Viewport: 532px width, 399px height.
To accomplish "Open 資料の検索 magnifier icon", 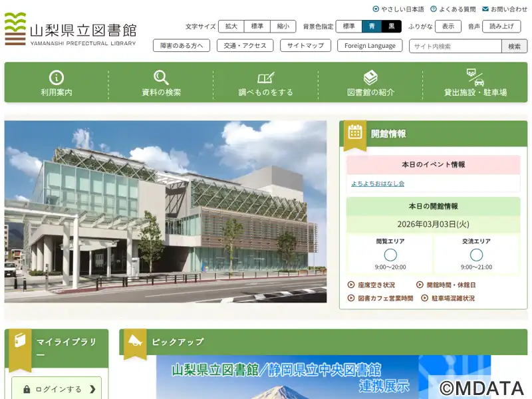I will point(161,77).
